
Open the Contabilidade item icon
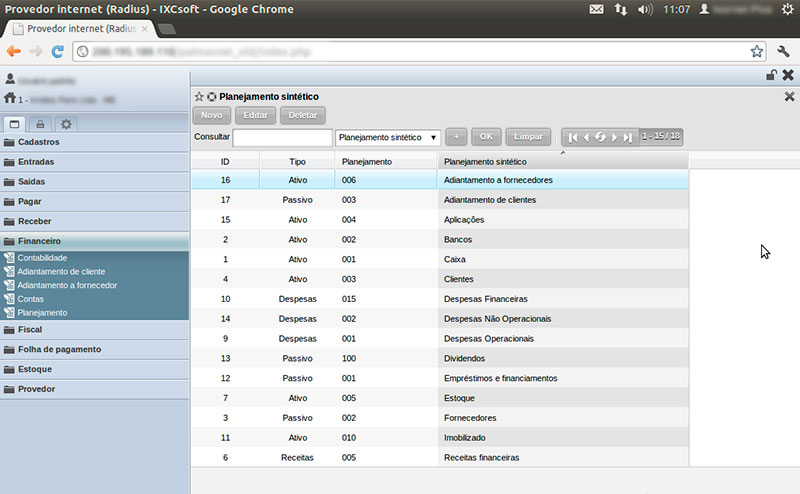tap(9, 258)
